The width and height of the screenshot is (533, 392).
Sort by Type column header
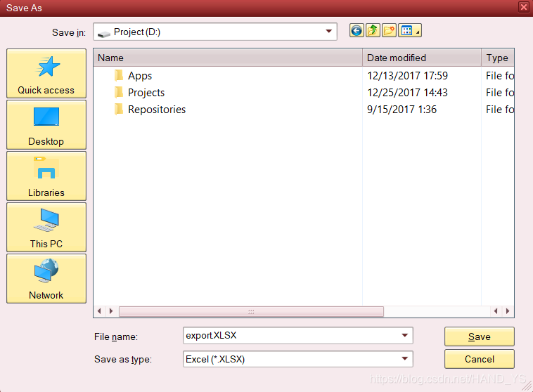coord(498,58)
